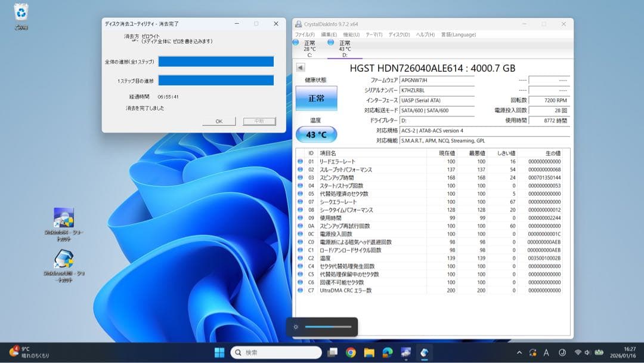This screenshot has height=363, width=644.
Task: Click the 正常 health status indicator
Action: click(315, 97)
